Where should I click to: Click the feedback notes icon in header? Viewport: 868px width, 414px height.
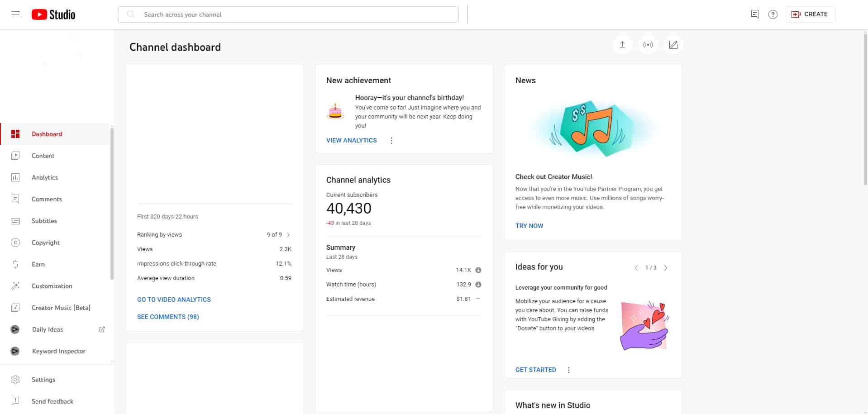coord(754,14)
